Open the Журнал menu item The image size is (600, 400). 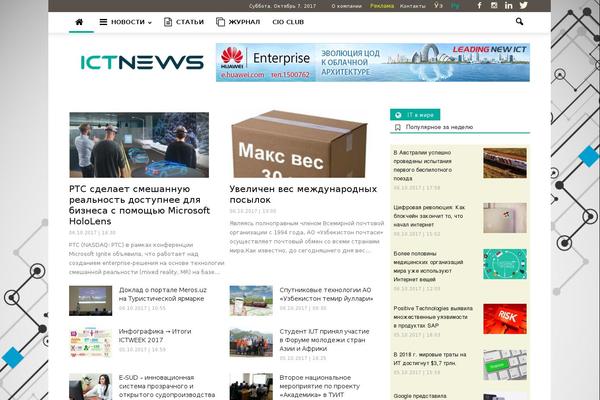pyautogui.click(x=244, y=22)
